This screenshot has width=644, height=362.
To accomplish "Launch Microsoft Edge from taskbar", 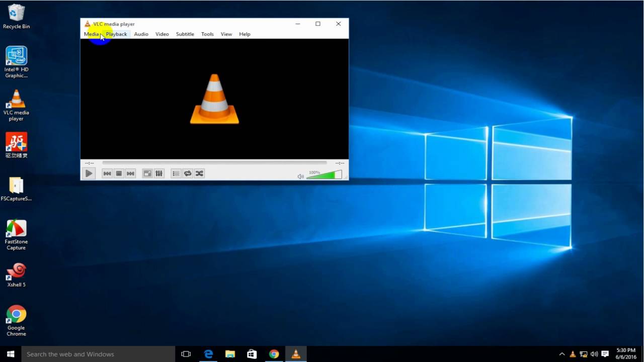I will pos(208,354).
